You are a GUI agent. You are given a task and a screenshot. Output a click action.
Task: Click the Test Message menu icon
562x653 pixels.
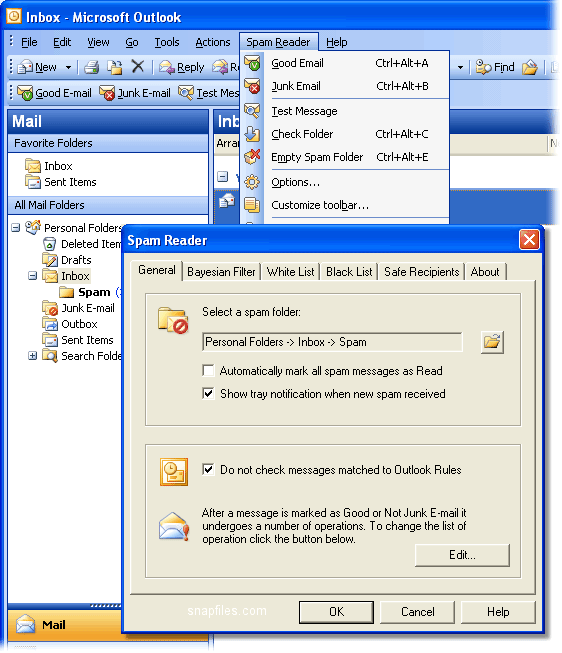pyautogui.click(x=252, y=111)
